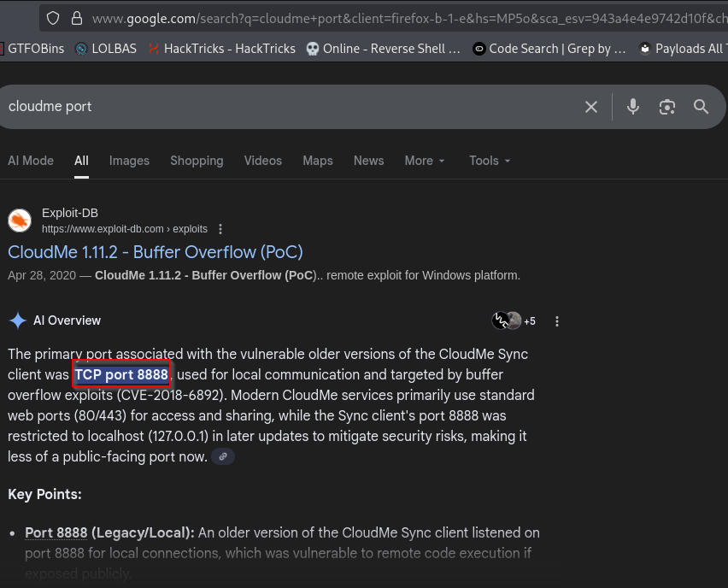This screenshot has width=728, height=588.
Task: Open Google Lens image search icon
Action: pos(667,107)
